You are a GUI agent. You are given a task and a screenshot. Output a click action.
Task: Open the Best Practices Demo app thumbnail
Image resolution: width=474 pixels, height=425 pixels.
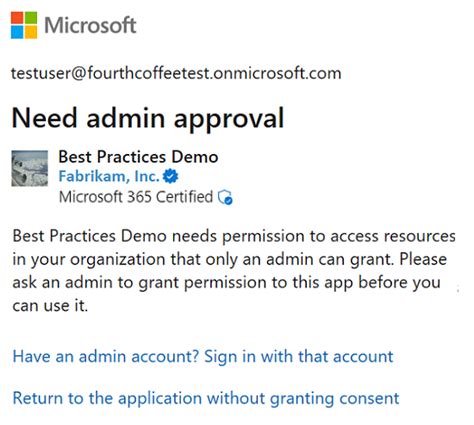pyautogui.click(x=30, y=168)
